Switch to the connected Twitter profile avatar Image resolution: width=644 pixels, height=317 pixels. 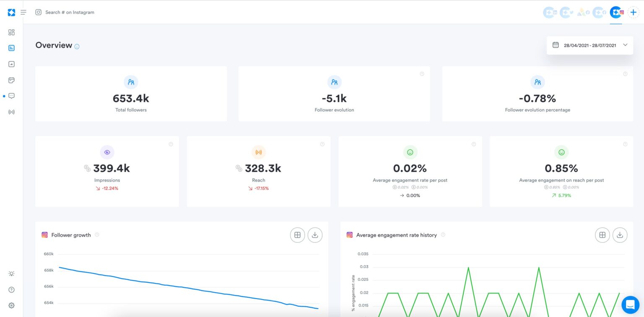566,12
